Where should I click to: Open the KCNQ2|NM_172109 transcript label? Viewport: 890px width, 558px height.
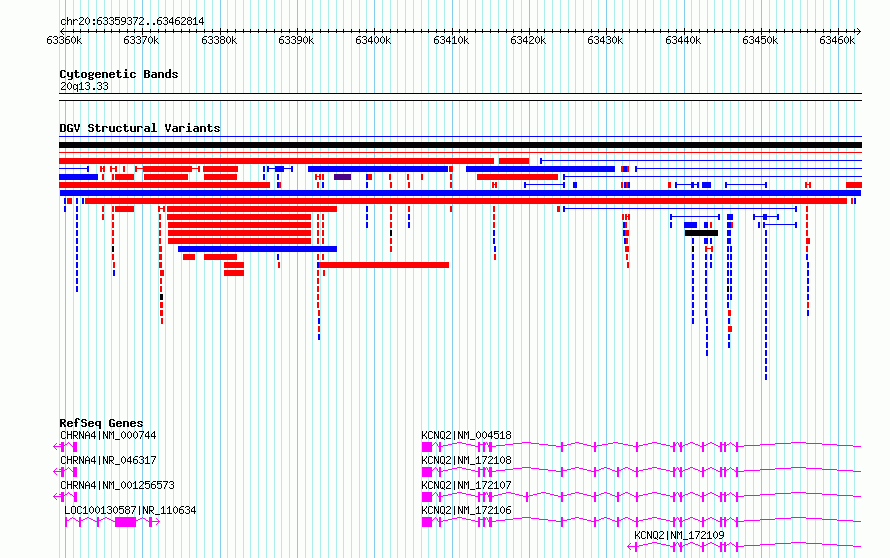[679, 535]
